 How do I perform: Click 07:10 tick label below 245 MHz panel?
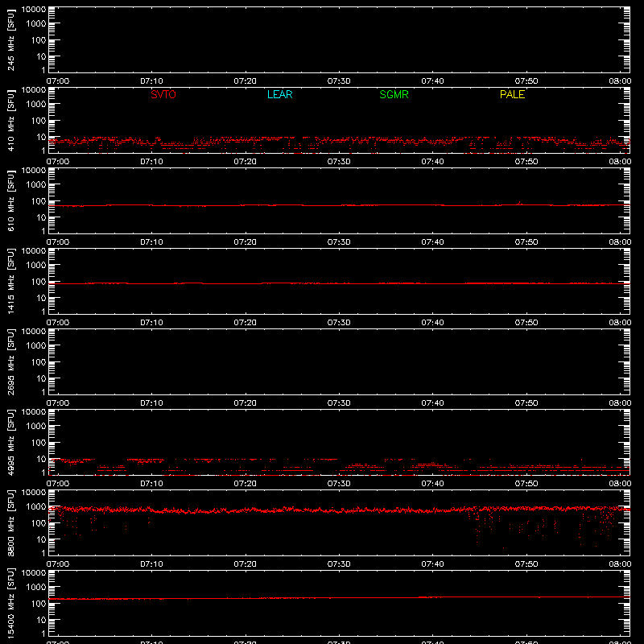(151, 81)
